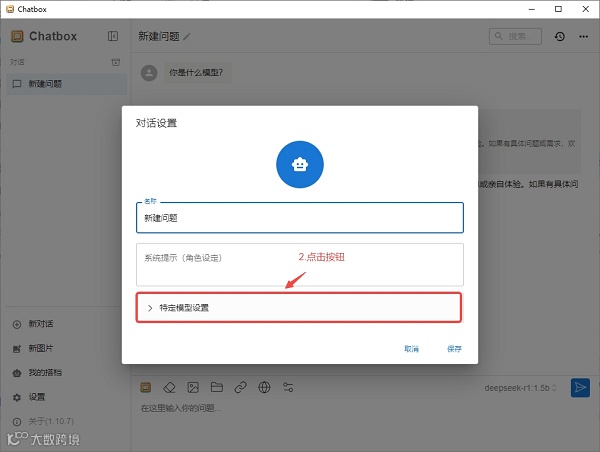Click the 取消 button in dialog

pos(411,349)
